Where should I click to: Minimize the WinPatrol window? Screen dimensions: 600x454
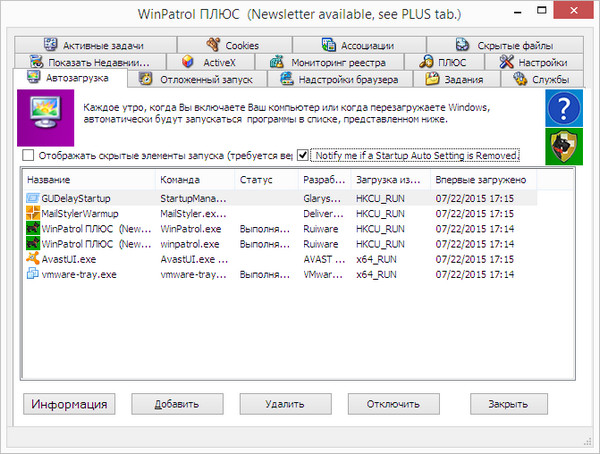coord(518,11)
